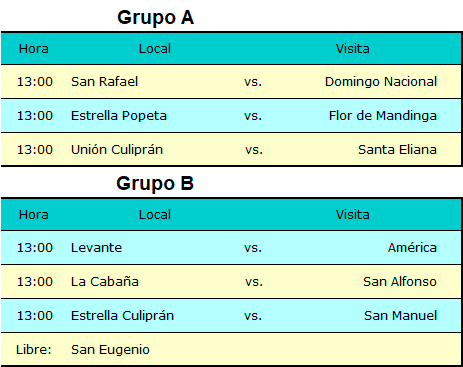Select Levante team cell
The width and height of the screenshot is (463, 367).
point(96,248)
